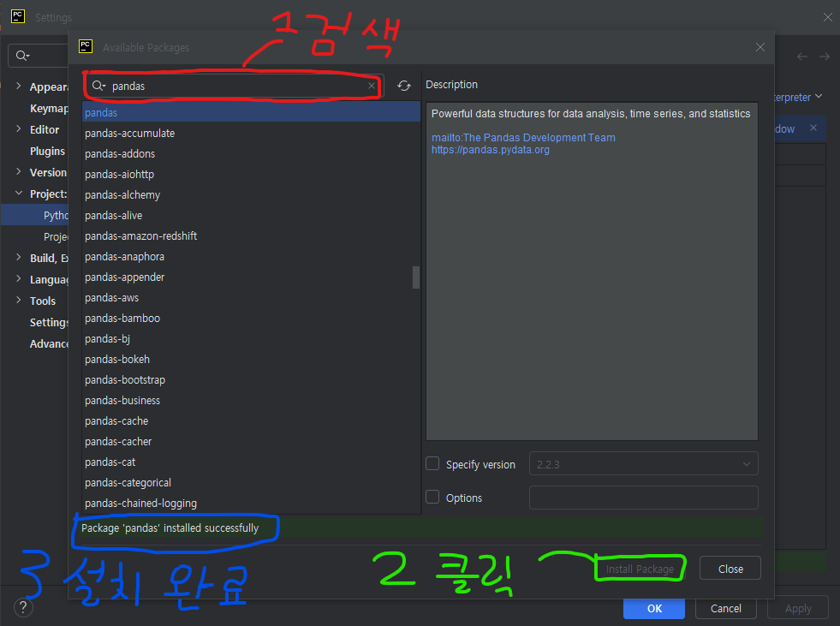
Task: Select pandas-amazon-redshift package
Action: tap(251, 235)
